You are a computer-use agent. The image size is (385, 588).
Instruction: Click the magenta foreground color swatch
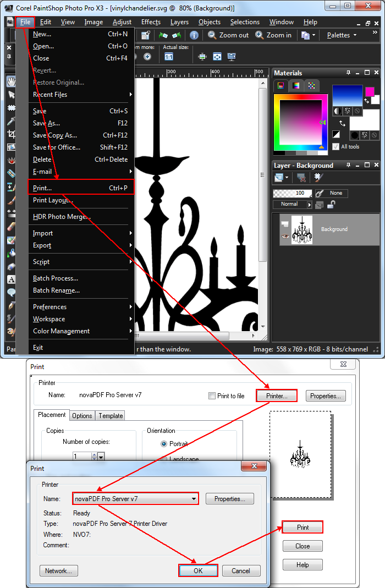(370, 91)
